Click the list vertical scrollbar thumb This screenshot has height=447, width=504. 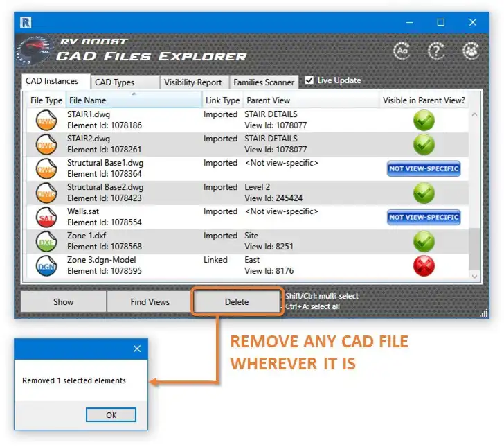474,249
